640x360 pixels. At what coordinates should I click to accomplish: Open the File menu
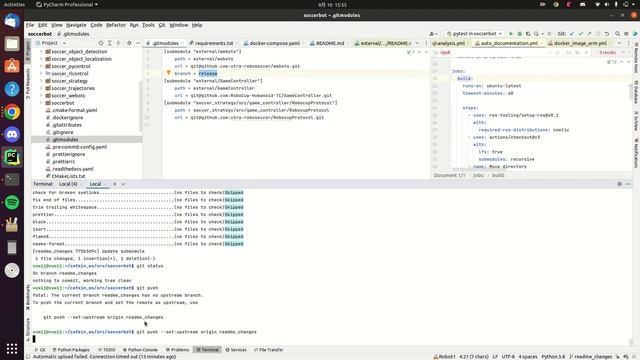[x=30, y=25]
